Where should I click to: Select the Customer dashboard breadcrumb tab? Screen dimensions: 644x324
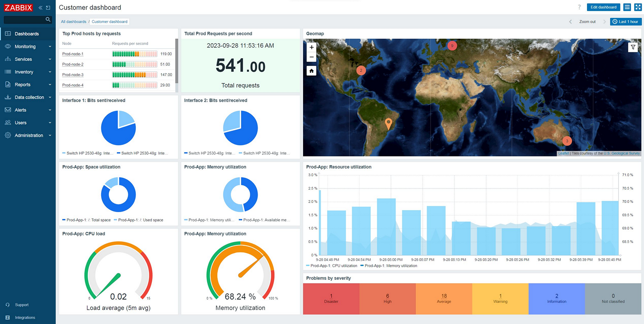pos(109,21)
